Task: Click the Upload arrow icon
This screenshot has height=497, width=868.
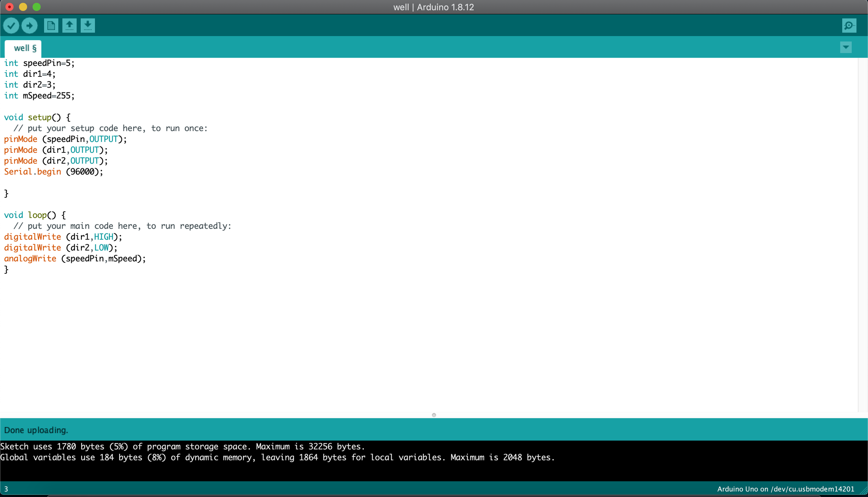Action: [x=29, y=26]
